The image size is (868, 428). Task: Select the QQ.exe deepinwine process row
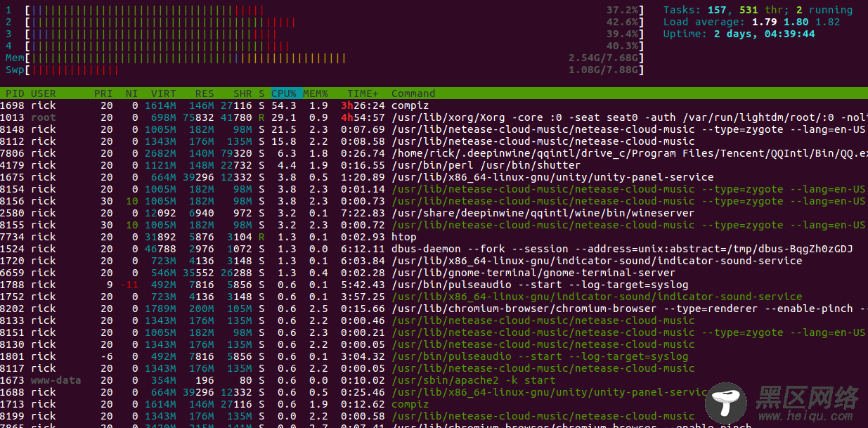434,153
